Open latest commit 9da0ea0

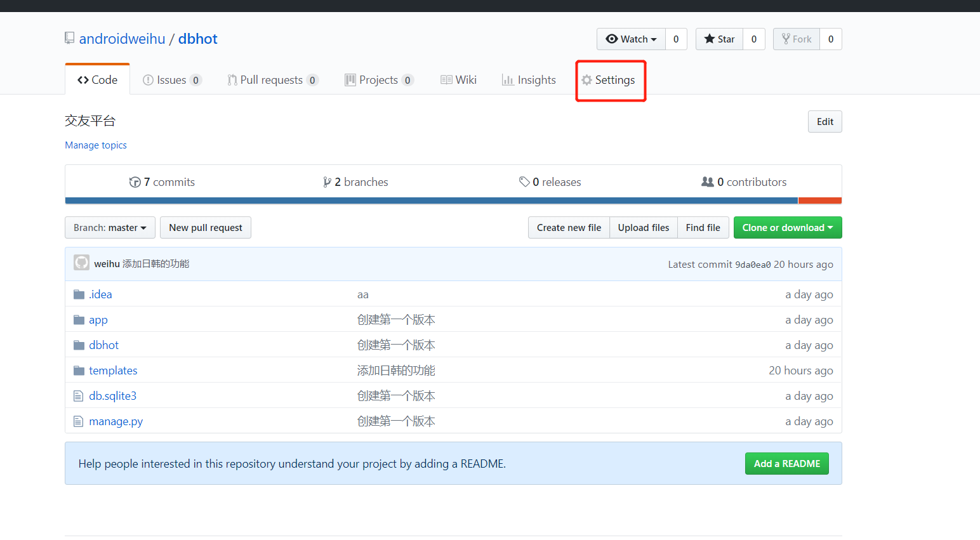[x=753, y=265]
